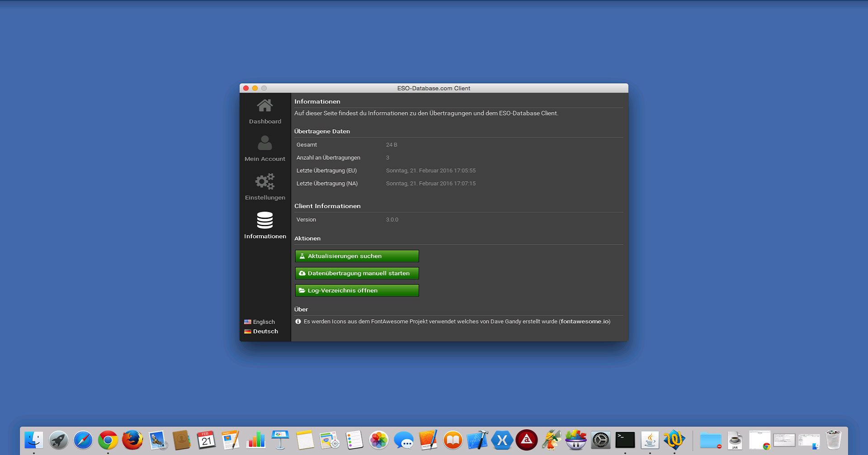Minimize the ESO-Database.com Client window
The width and height of the screenshot is (868, 455).
[255, 88]
